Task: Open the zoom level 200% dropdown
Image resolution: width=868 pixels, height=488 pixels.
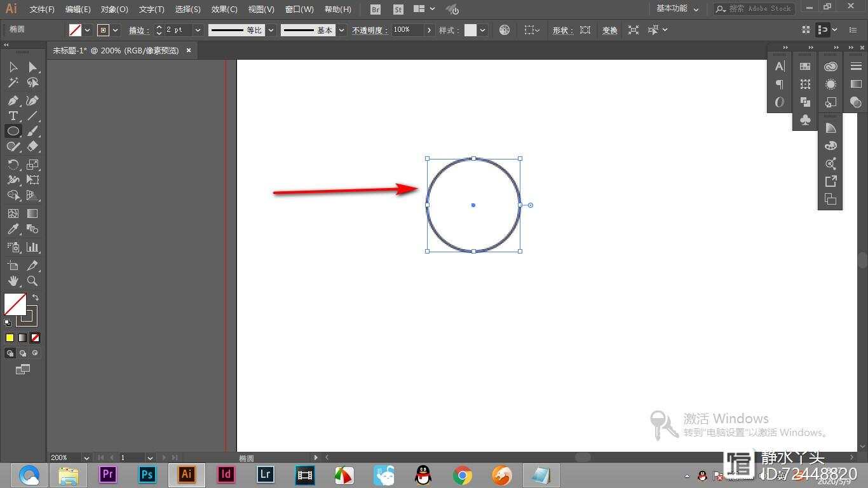Action: coord(86,457)
